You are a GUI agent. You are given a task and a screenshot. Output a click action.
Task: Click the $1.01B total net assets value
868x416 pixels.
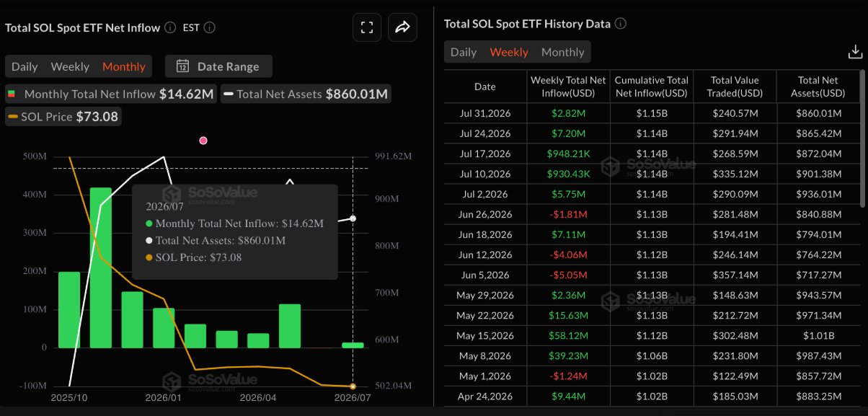[x=818, y=335]
